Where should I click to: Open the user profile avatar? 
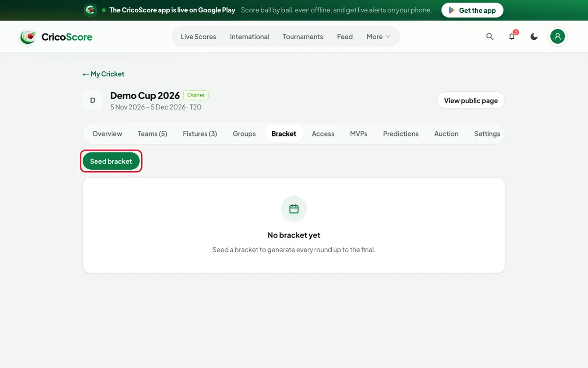(x=557, y=36)
